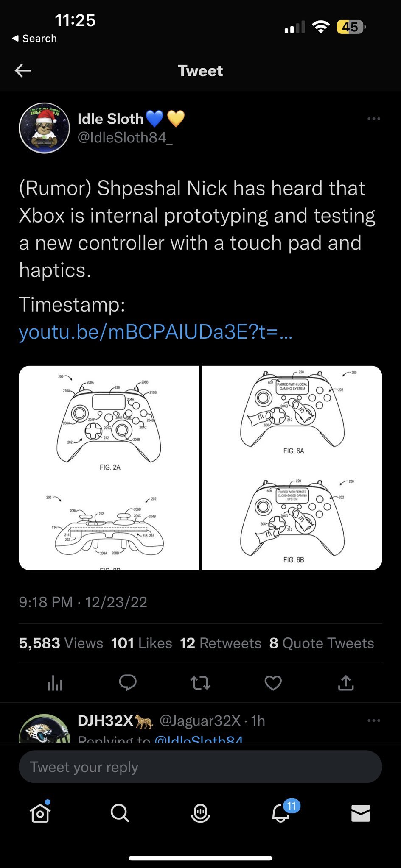Go back using the arrow icon
The image size is (401, 868).
click(x=23, y=70)
